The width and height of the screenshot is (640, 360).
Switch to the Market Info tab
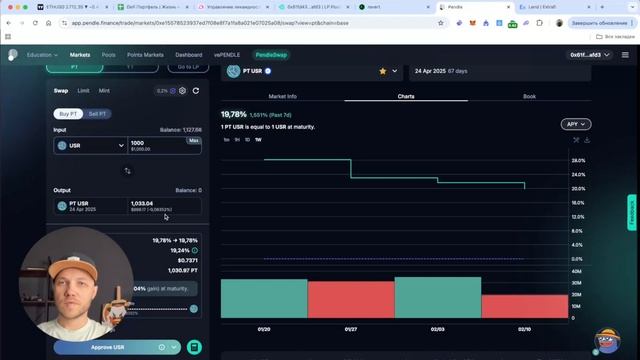[282, 96]
